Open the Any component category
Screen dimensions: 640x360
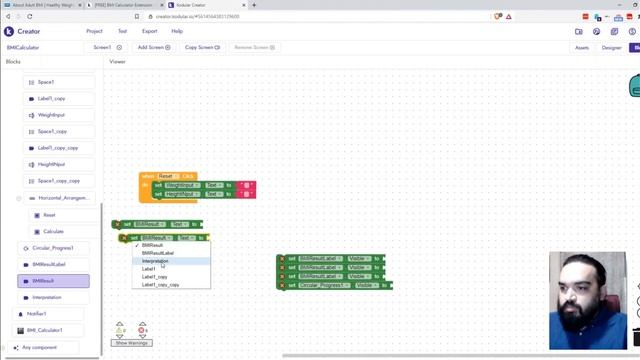(x=42, y=347)
